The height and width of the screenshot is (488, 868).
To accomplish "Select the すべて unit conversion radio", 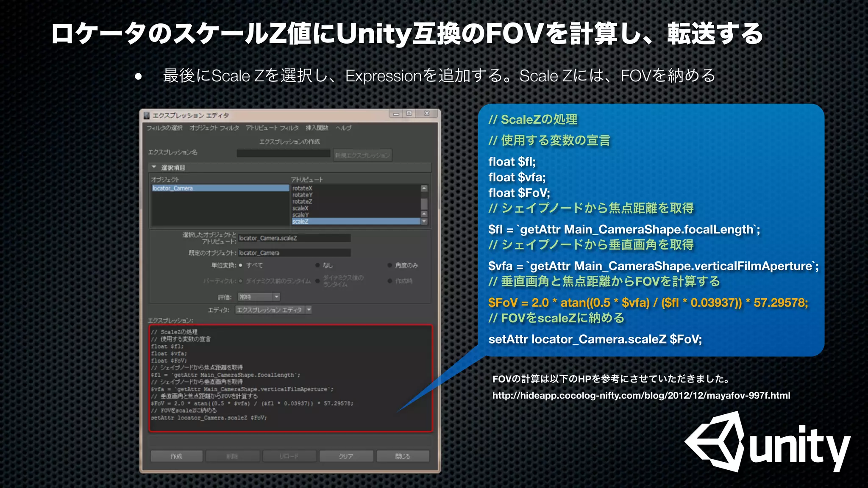I will (240, 265).
